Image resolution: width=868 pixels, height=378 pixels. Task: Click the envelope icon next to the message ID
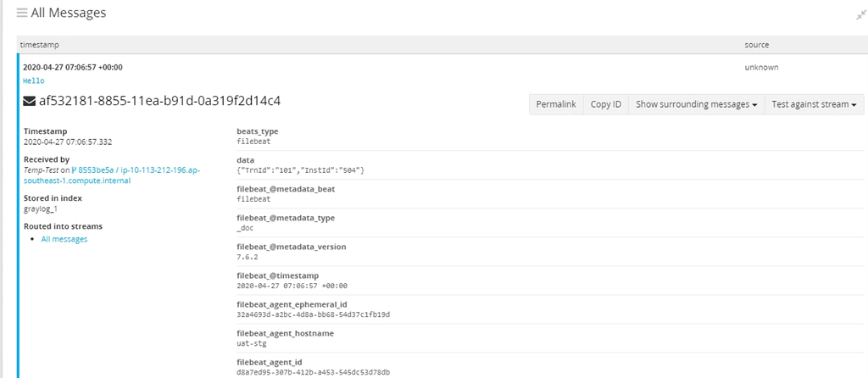(30, 102)
